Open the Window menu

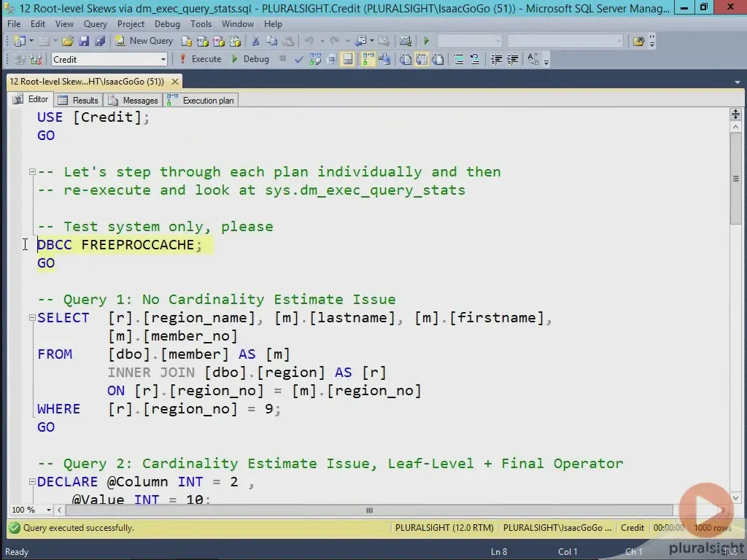pyautogui.click(x=238, y=24)
